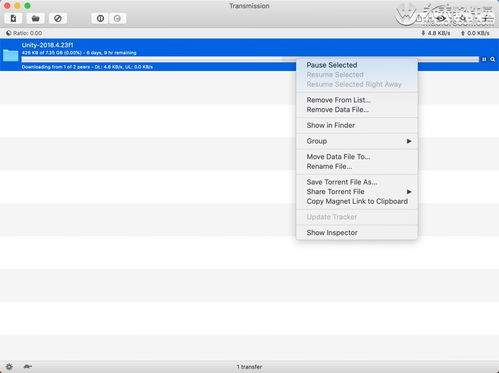The image size is (499, 373).
Task: Click the Unity download progress bar
Action: 250,59
